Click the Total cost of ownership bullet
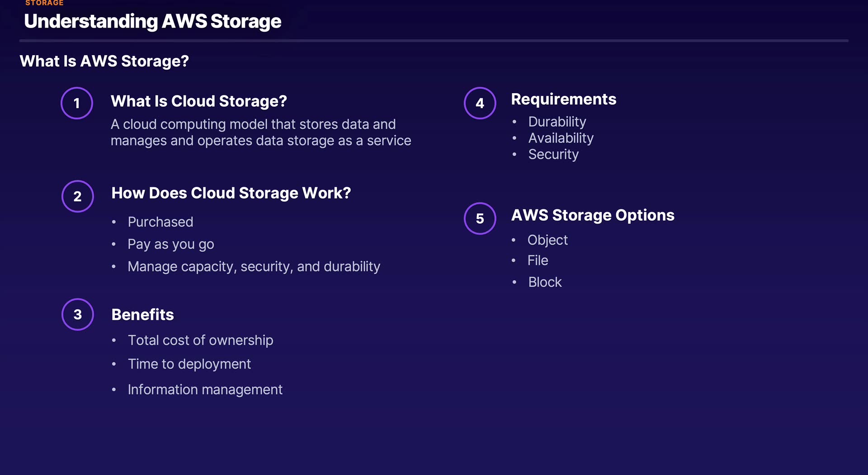868x475 pixels. click(x=200, y=340)
